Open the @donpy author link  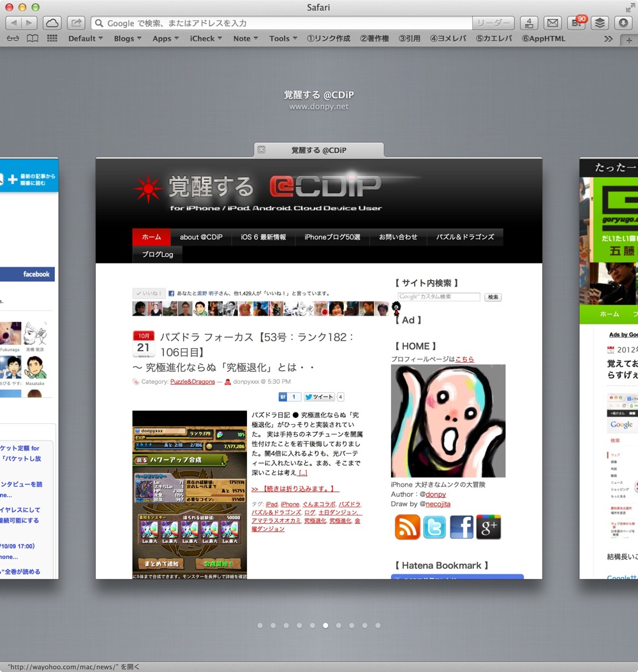pos(435,494)
